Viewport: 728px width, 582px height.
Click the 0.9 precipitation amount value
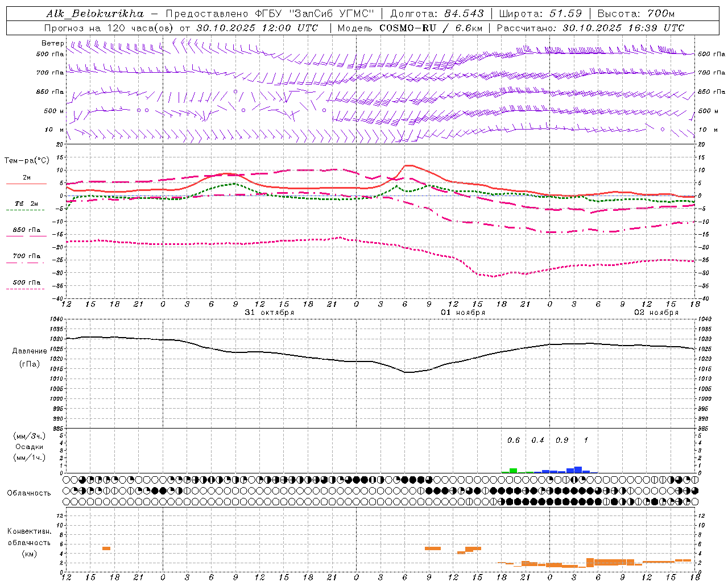(562, 440)
